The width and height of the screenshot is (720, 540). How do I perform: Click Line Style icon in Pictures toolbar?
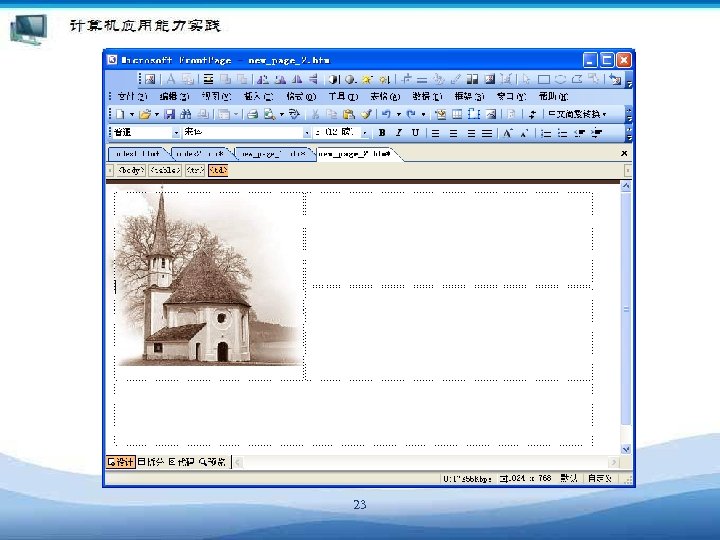[422, 80]
